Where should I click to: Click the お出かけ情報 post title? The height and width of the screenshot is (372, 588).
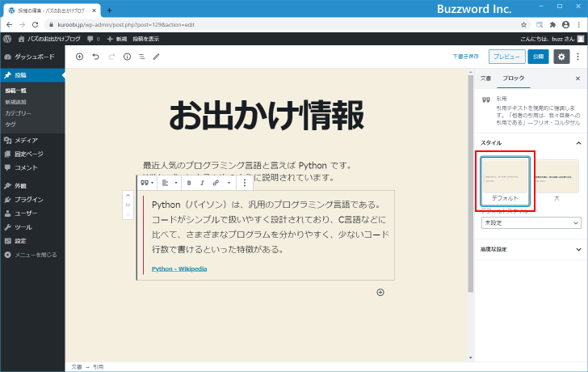pyautogui.click(x=267, y=116)
